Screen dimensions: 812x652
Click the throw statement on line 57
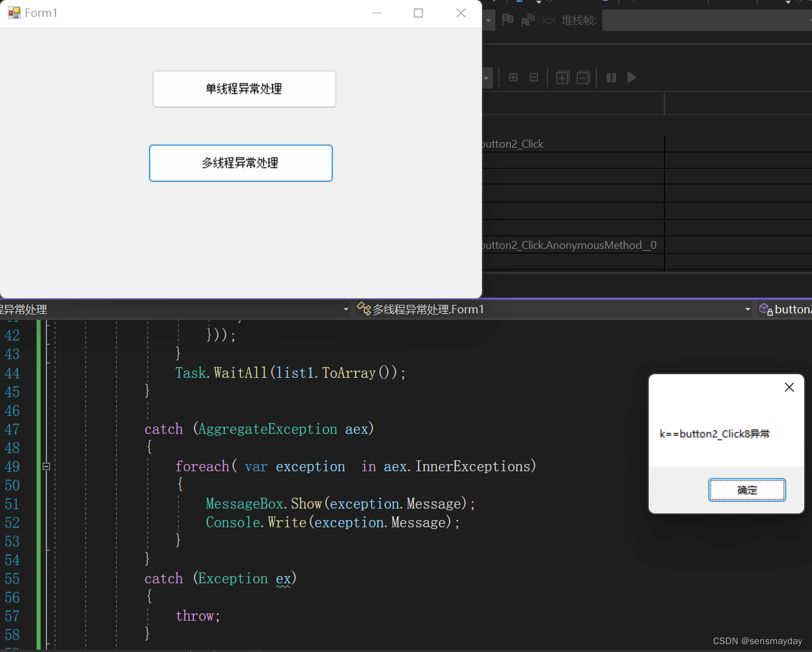pyautogui.click(x=198, y=616)
